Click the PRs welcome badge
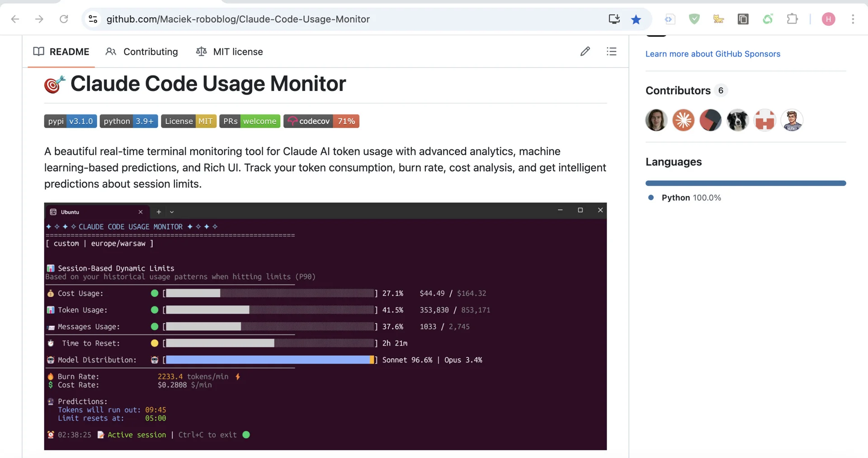 click(250, 121)
